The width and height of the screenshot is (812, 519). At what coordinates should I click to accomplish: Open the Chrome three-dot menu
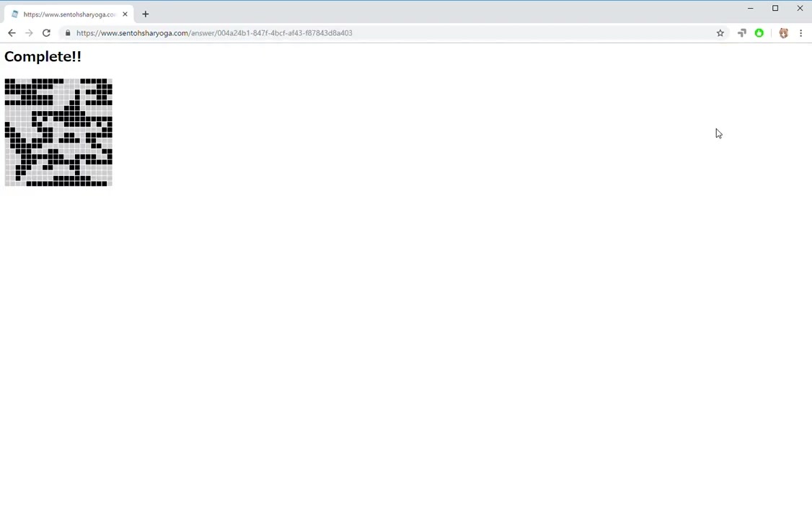[x=800, y=32]
